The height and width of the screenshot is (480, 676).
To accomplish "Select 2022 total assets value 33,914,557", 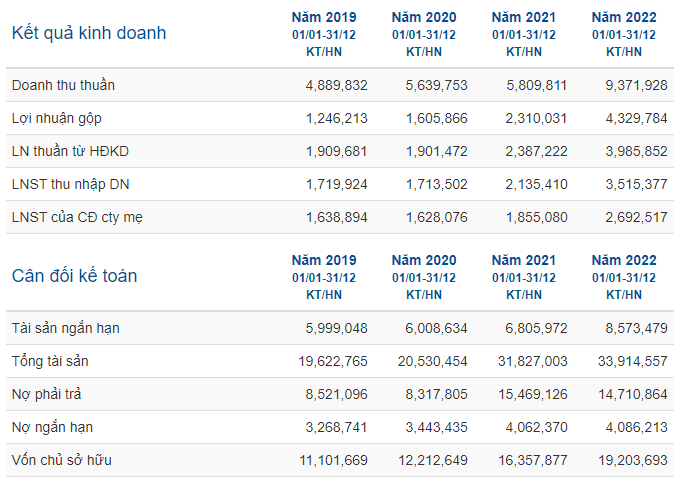I will point(632,361).
